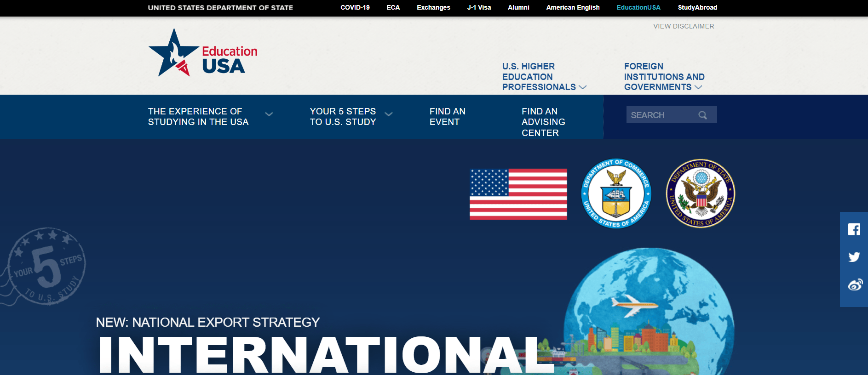This screenshot has height=375, width=868.
Task: Click the American flag image
Action: (518, 194)
